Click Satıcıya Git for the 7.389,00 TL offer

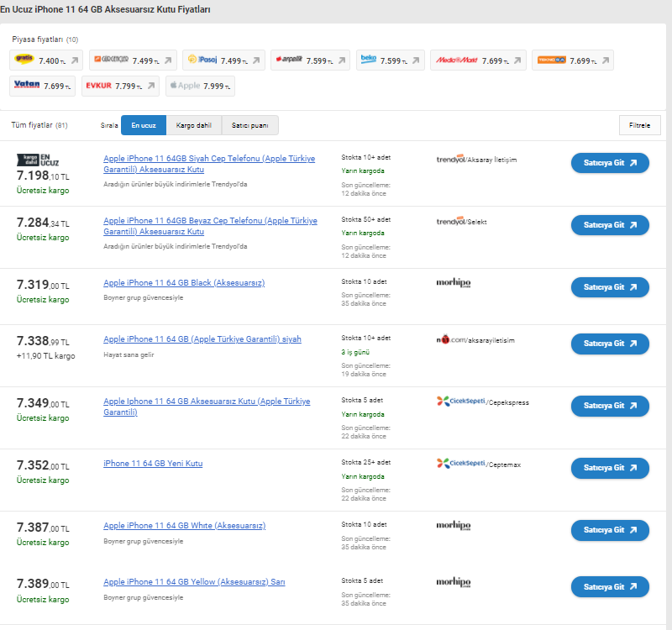pos(610,586)
